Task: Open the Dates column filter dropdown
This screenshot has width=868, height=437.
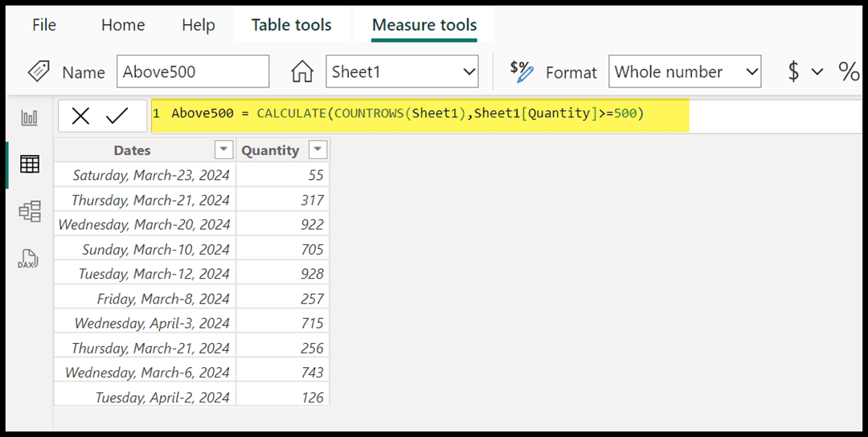Action: [x=223, y=150]
